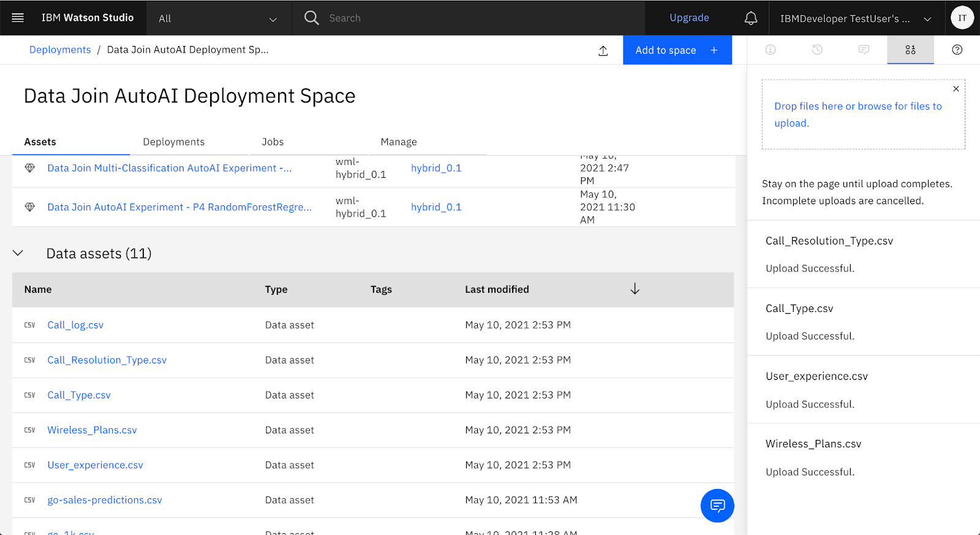Switch to the Jobs tab

click(273, 142)
